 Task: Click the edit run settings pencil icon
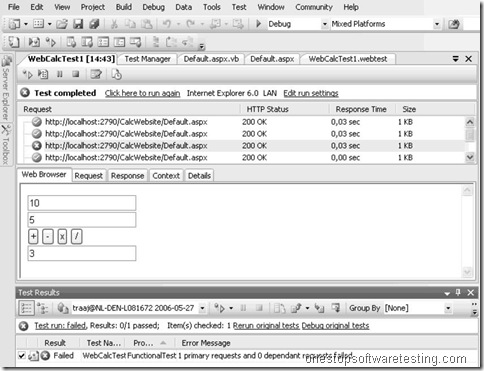[96, 74]
